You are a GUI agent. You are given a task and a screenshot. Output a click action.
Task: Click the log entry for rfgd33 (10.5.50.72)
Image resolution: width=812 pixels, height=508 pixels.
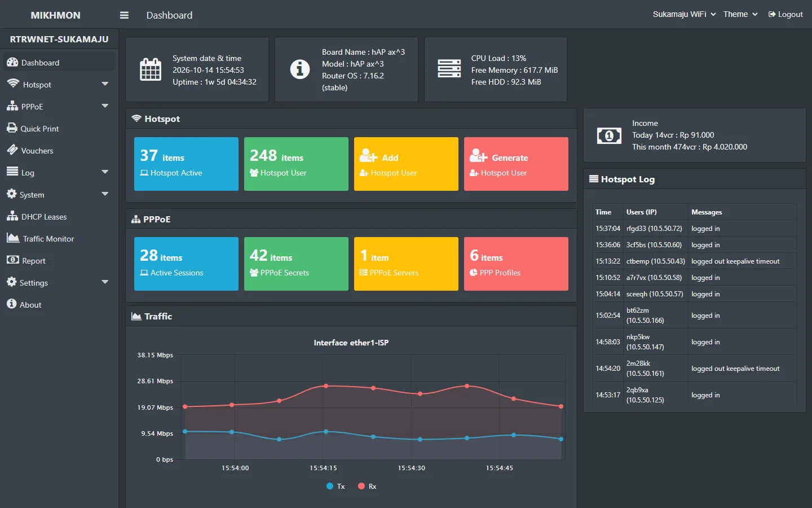point(694,228)
